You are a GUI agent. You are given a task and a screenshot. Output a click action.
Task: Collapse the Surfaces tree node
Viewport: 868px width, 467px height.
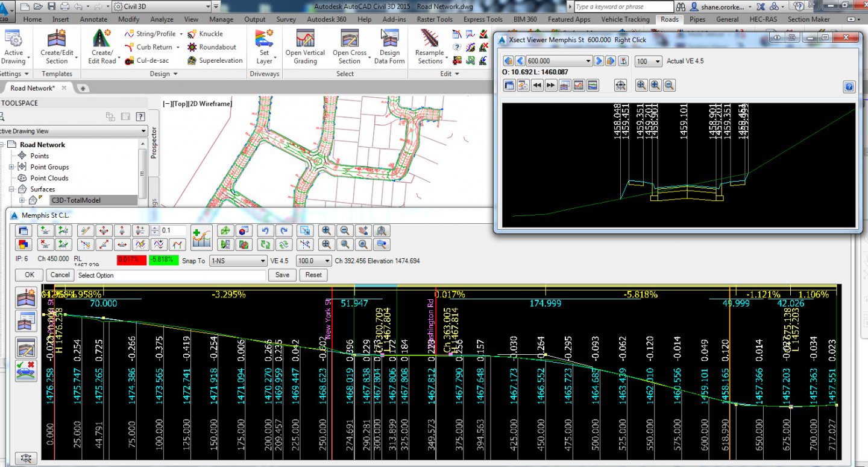coord(11,189)
